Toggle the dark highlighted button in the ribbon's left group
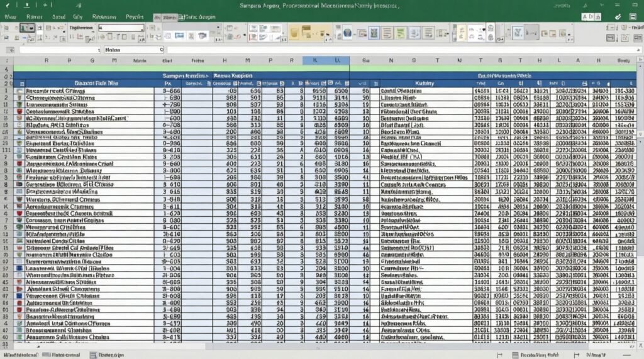Image resolution: width=644 pixels, height=359 pixels. [26, 28]
